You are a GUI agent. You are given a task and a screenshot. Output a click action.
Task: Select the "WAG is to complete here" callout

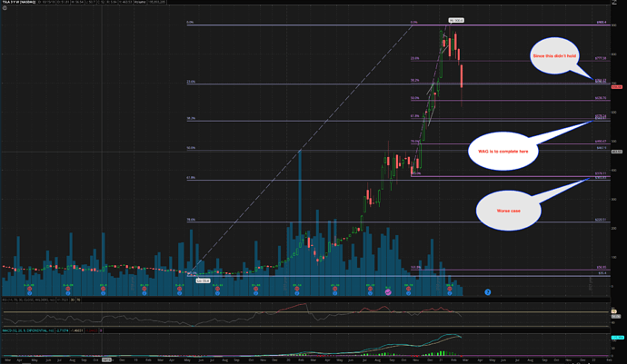pyautogui.click(x=499, y=150)
